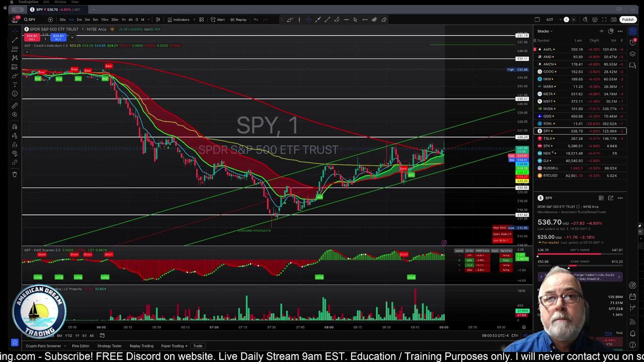Open quick search icon in top bar
The height and width of the screenshot is (362, 644).
585,20
